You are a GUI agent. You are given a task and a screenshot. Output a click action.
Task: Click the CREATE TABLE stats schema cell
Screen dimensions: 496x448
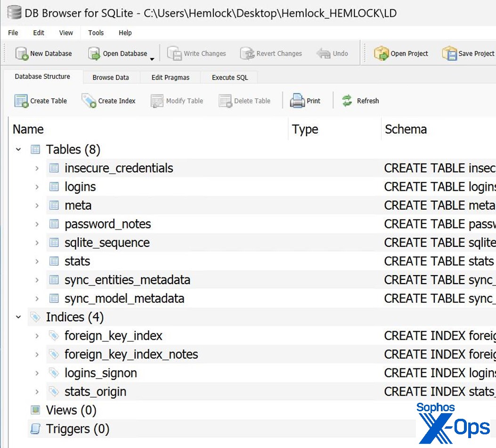[x=439, y=261]
